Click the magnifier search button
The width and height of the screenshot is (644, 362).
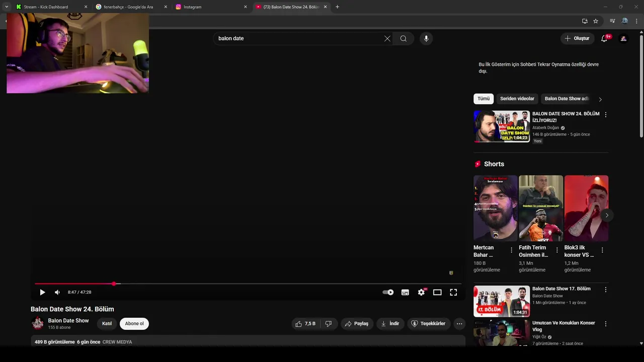pyautogui.click(x=404, y=39)
